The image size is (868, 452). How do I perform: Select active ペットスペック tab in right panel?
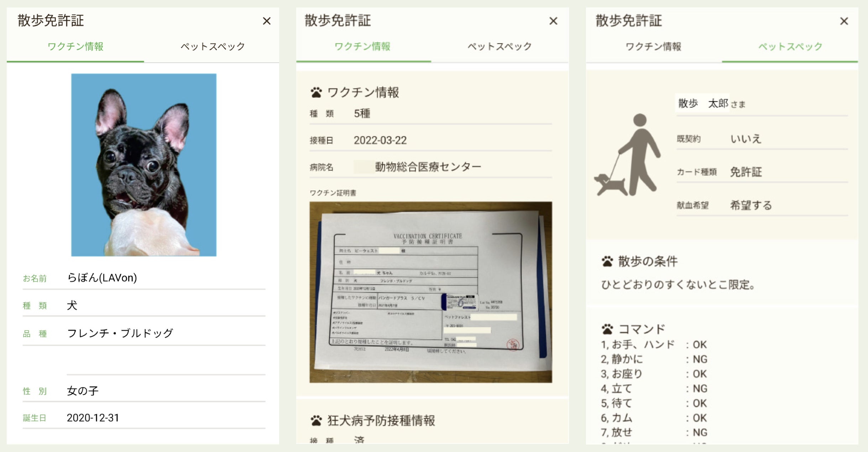(x=790, y=47)
